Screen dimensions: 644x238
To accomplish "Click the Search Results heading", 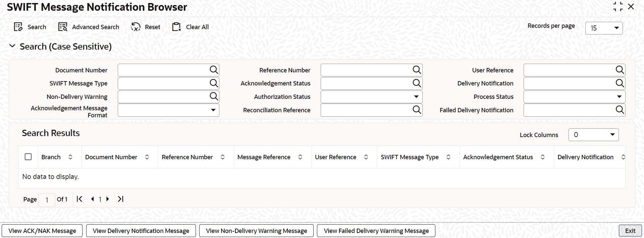I will click(51, 133).
